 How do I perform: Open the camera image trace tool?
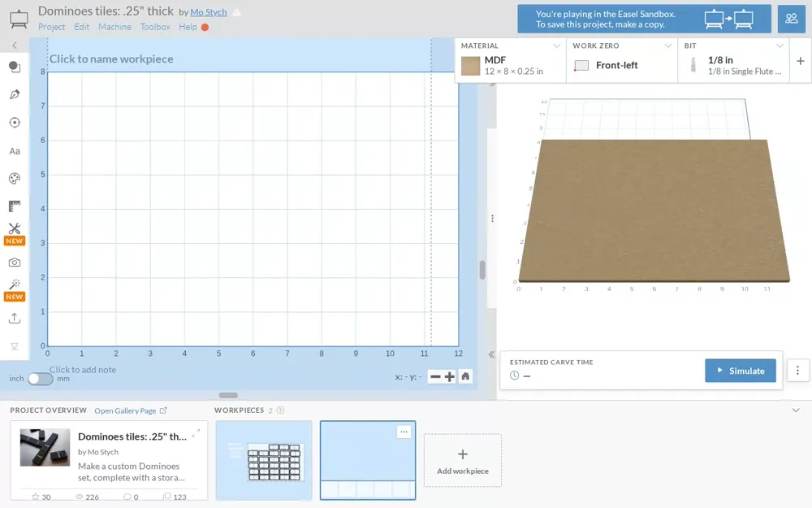(15, 263)
